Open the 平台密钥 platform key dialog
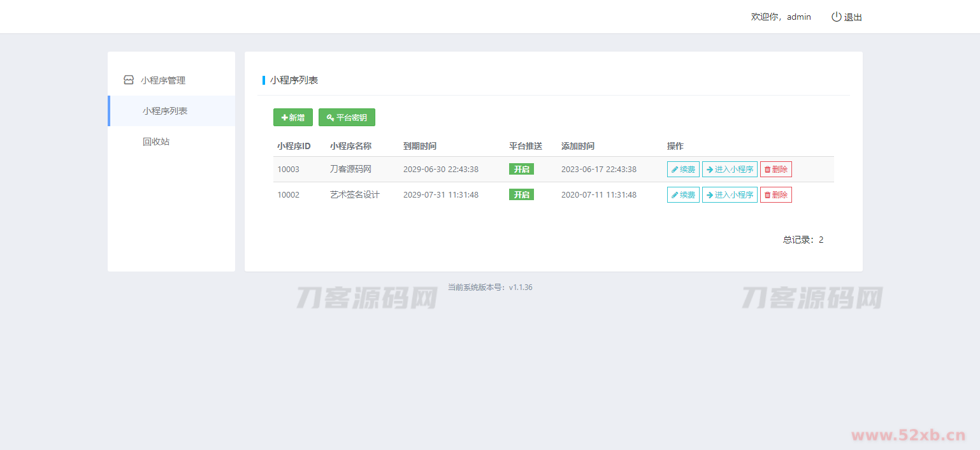This screenshot has height=450, width=980. (347, 117)
